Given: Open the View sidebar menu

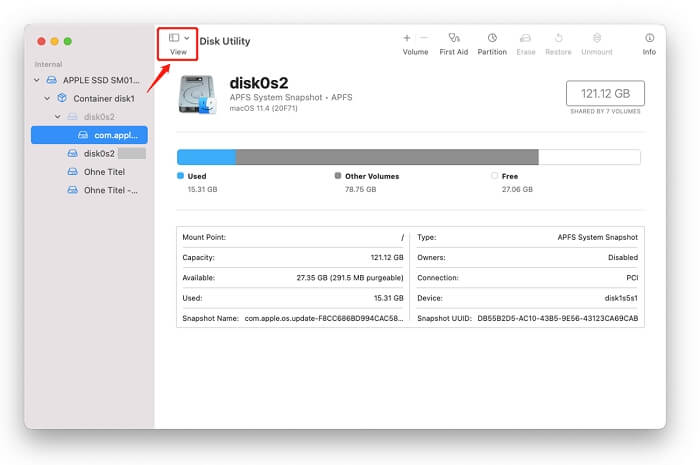Looking at the screenshot, I should coord(179,44).
